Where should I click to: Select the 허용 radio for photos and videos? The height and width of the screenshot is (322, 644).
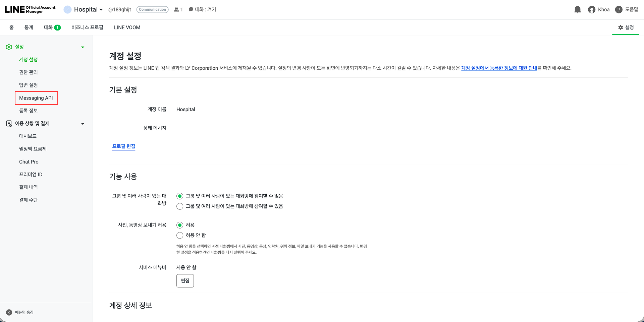180,225
